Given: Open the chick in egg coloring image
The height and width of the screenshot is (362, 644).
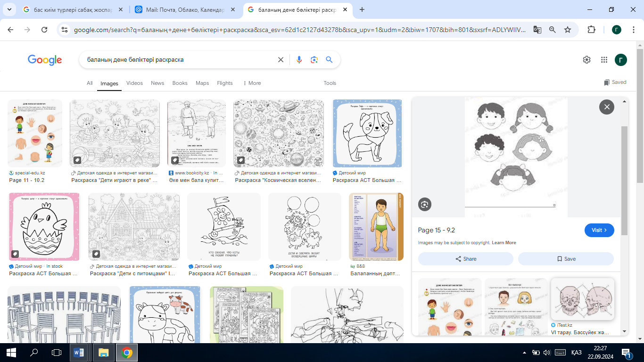Looking at the screenshot, I should coord(44,227).
